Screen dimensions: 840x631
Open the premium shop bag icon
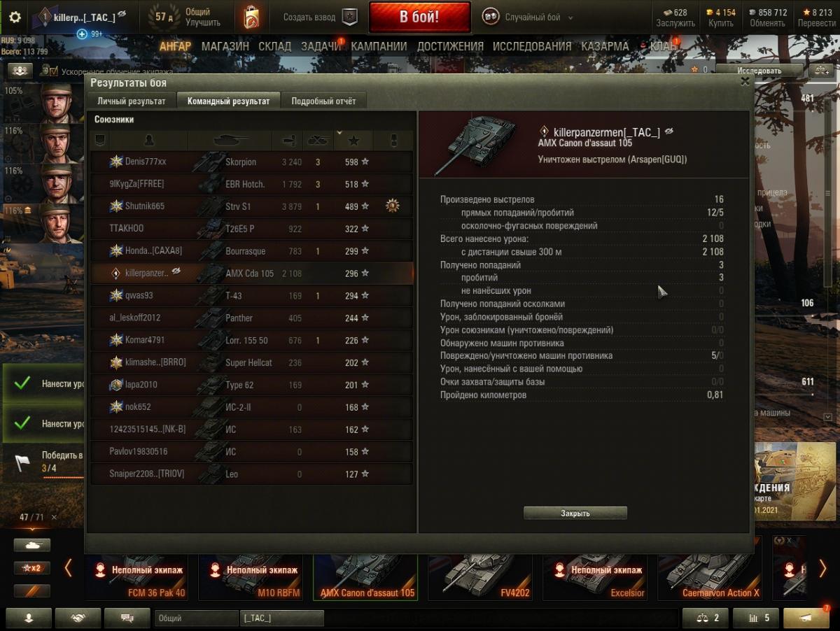click(251, 17)
